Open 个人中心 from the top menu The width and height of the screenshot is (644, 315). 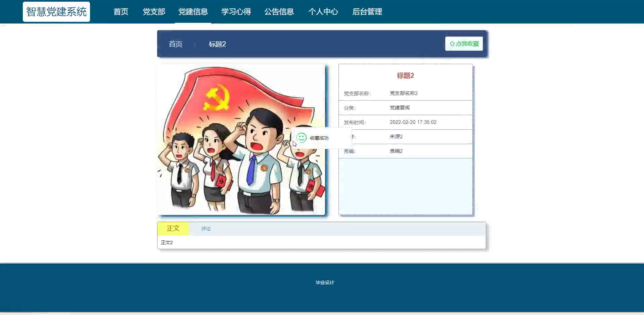[x=323, y=12]
